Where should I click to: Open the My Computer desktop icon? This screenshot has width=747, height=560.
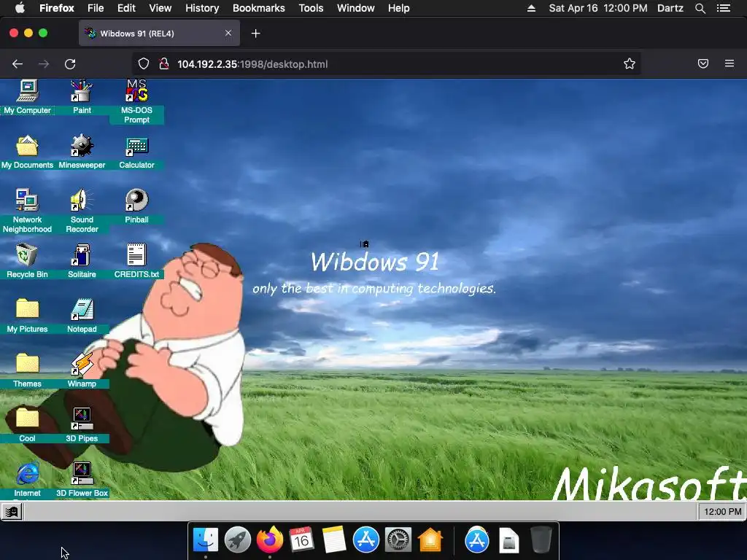click(27, 97)
